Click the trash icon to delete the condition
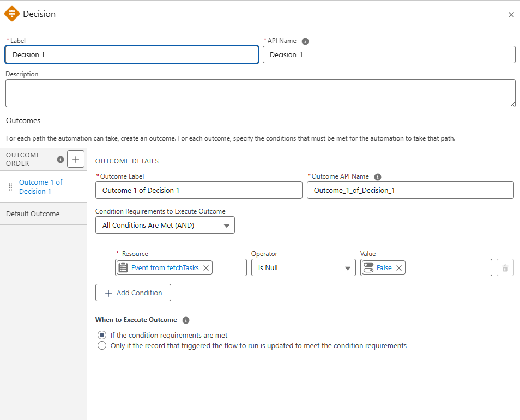520x420 pixels. (505, 267)
